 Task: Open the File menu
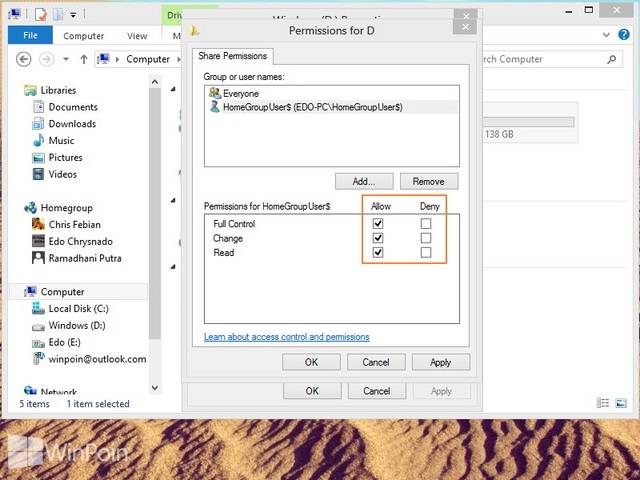point(30,35)
